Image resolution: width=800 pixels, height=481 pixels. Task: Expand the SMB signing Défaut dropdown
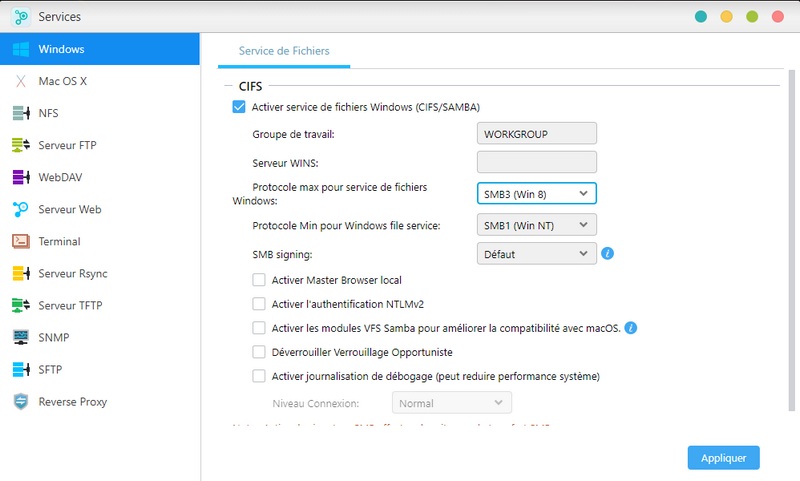tap(537, 254)
